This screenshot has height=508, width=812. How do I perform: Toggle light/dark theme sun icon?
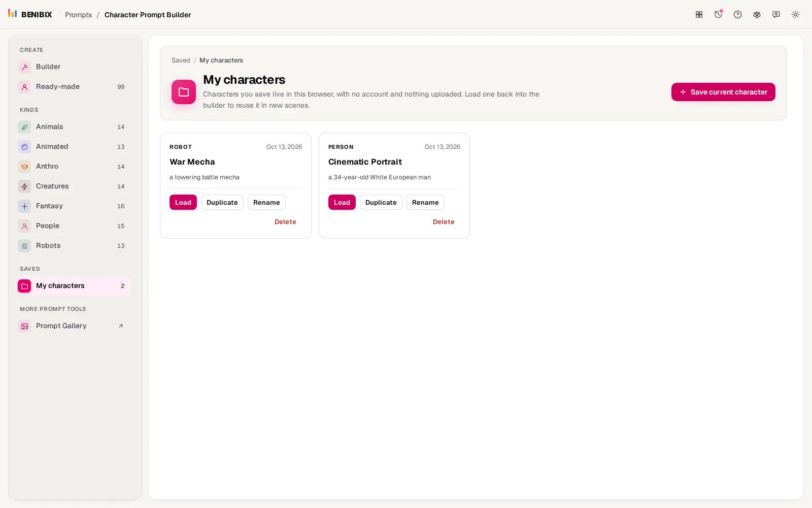(795, 15)
